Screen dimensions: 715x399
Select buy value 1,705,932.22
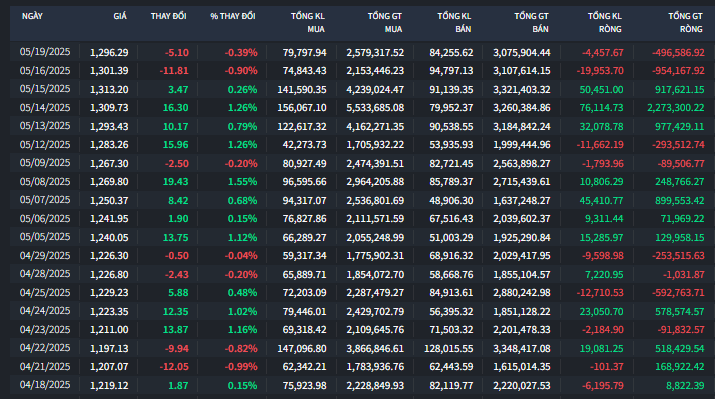tap(375, 145)
